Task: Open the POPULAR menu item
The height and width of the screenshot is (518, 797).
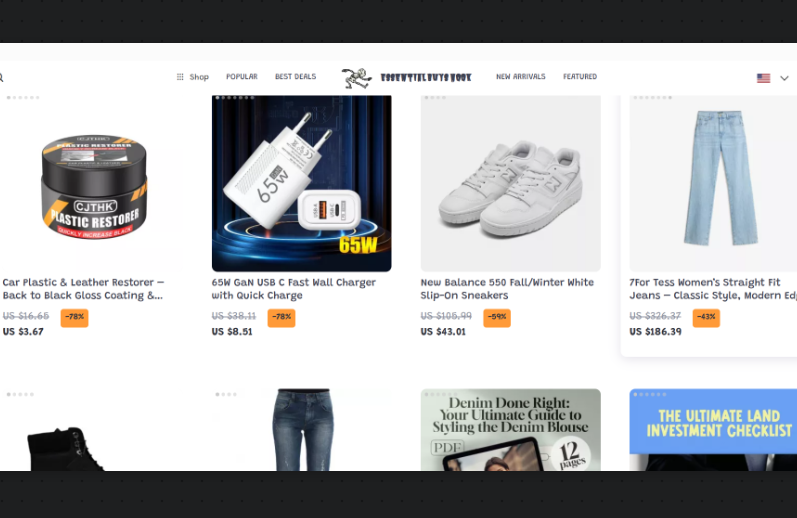Action: point(242,76)
